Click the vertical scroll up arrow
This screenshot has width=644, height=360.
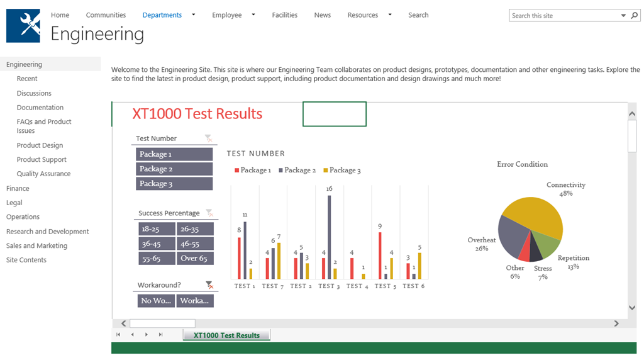point(632,114)
